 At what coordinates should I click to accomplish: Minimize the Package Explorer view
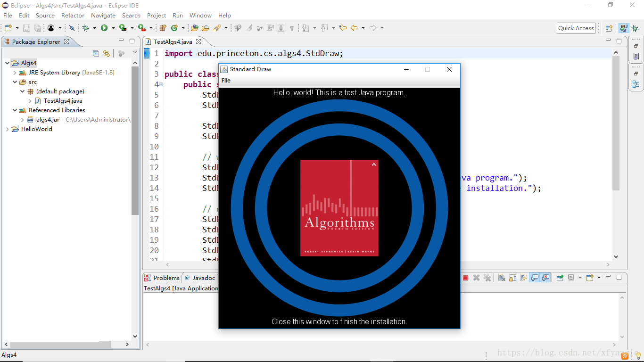pyautogui.click(x=121, y=41)
